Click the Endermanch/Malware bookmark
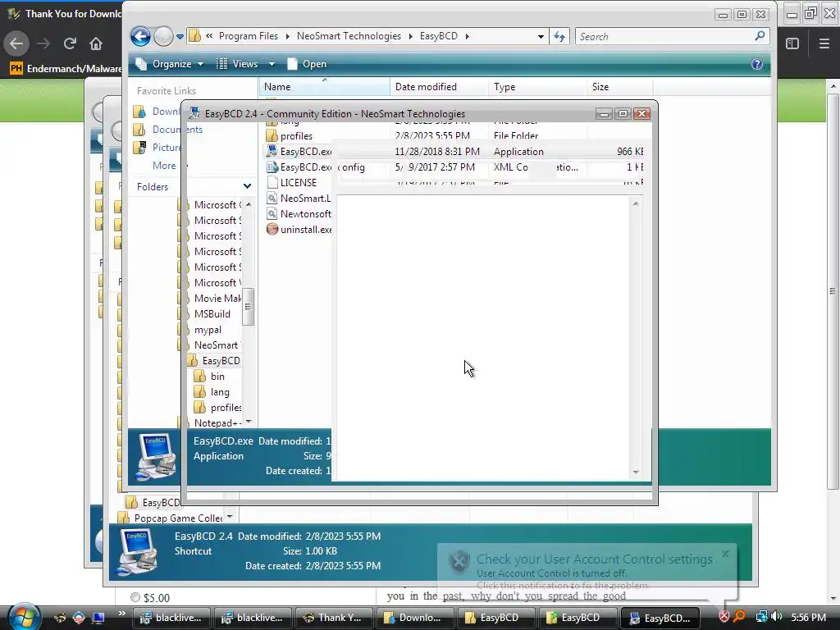The width and height of the screenshot is (840, 630). [x=66, y=69]
